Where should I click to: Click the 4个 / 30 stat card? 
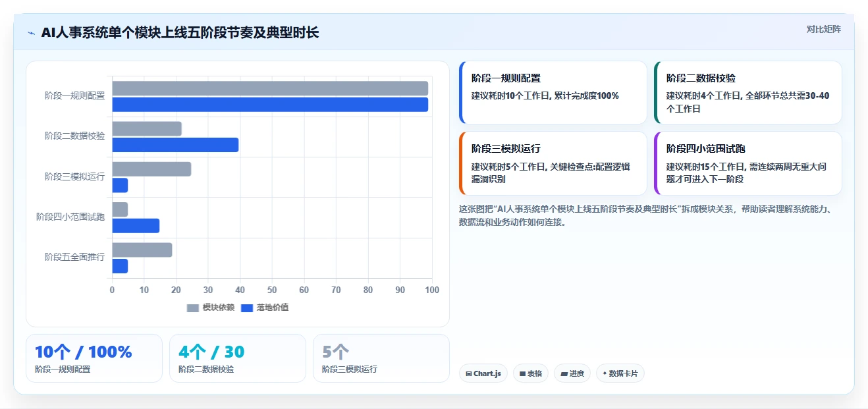point(238,358)
